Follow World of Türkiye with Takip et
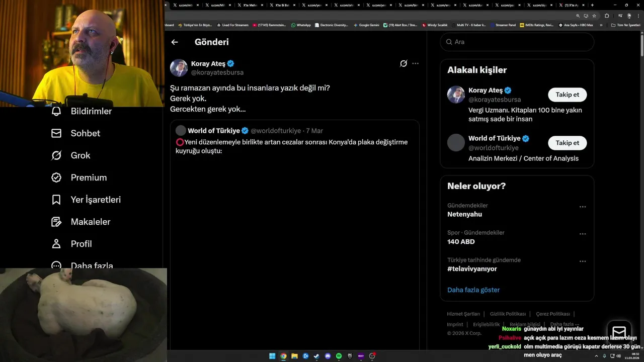Image resolution: width=644 pixels, height=362 pixels. (x=567, y=143)
